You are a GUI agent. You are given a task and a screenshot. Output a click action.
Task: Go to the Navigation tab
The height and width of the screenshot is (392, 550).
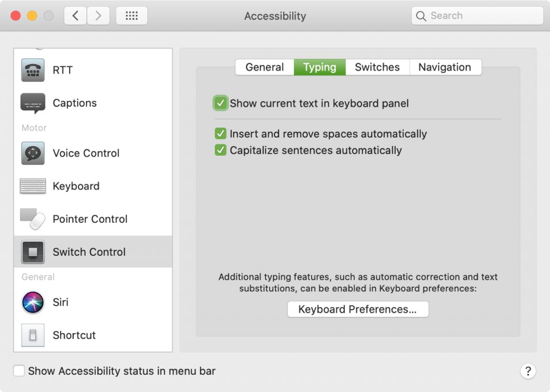(445, 67)
